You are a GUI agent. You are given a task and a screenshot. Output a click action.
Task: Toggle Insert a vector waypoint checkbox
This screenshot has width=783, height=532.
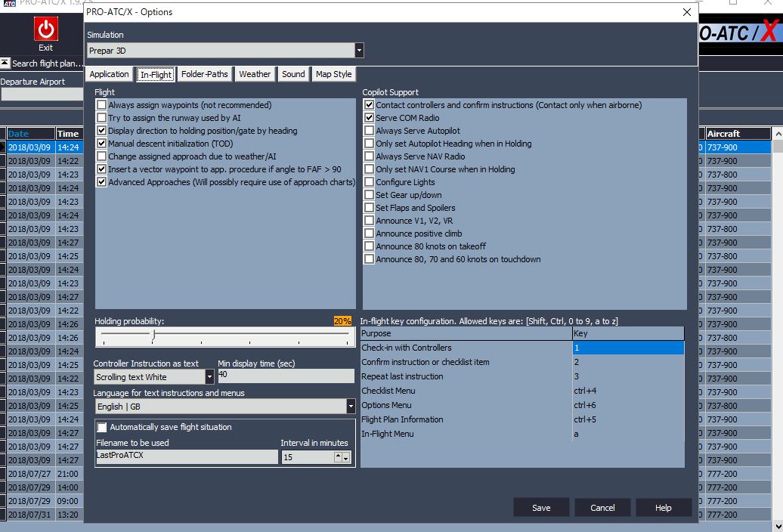[102, 169]
